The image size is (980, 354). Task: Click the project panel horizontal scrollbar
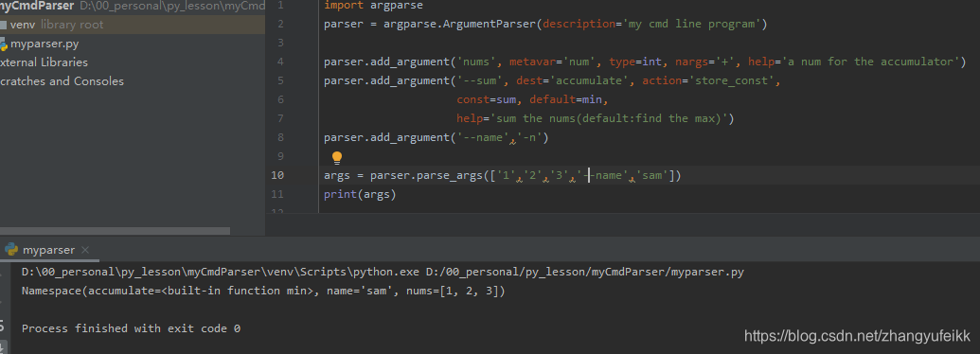pyautogui.click(x=115, y=231)
